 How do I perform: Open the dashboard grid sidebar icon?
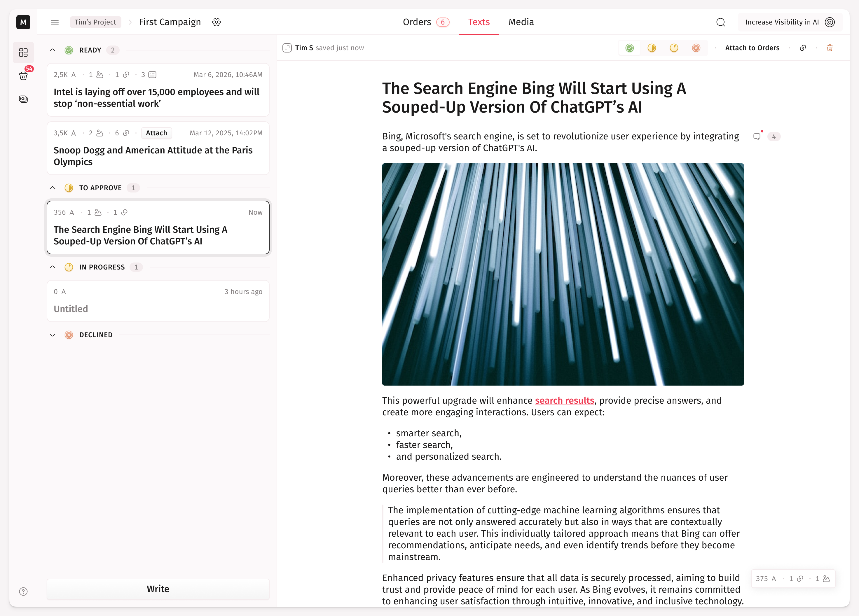coord(23,52)
